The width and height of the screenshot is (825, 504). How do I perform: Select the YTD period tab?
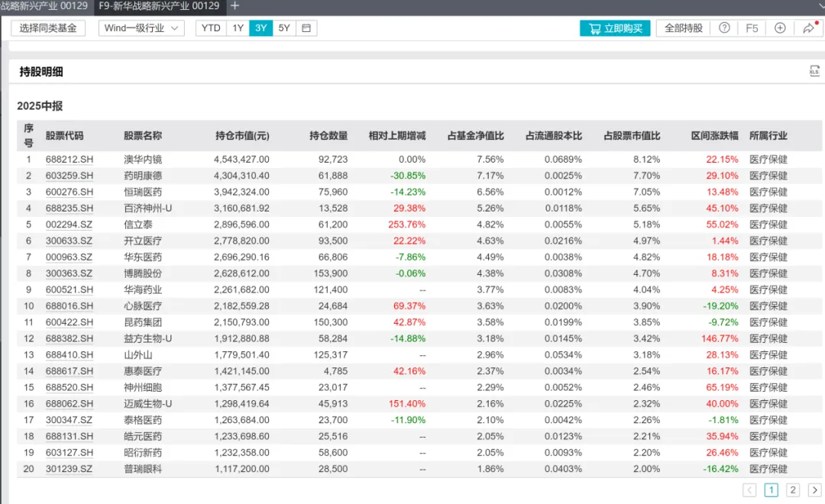[x=211, y=28]
